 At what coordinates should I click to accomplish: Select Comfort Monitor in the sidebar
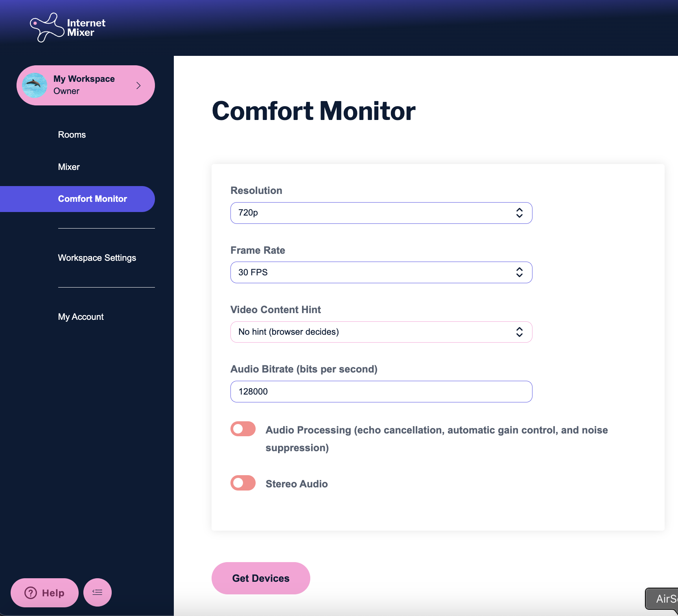pos(92,199)
